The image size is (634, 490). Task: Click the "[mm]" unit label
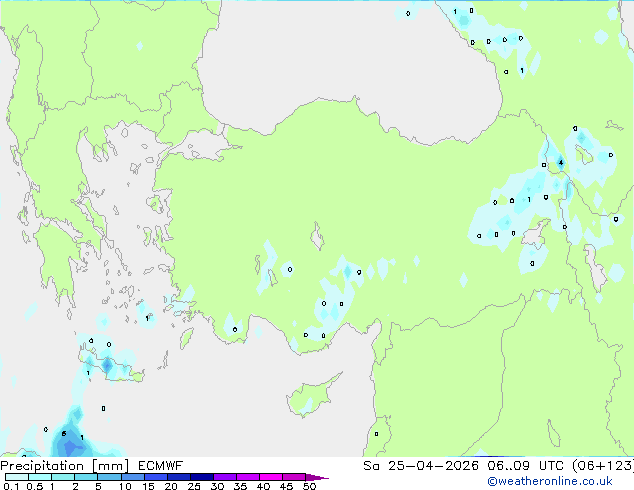(111, 466)
